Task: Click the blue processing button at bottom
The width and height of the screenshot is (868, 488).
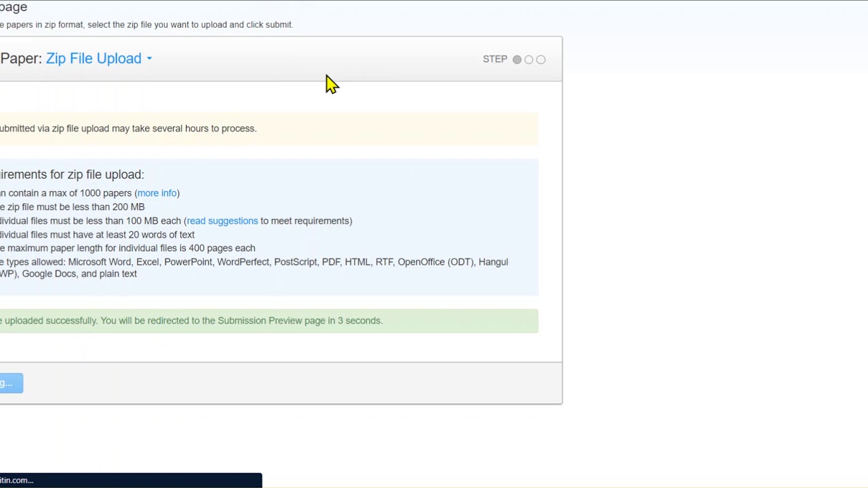Action: click(11, 384)
